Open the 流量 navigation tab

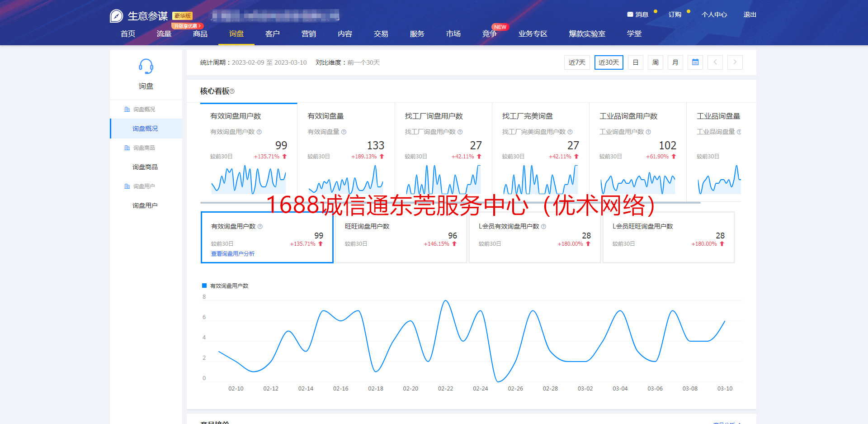(x=164, y=34)
